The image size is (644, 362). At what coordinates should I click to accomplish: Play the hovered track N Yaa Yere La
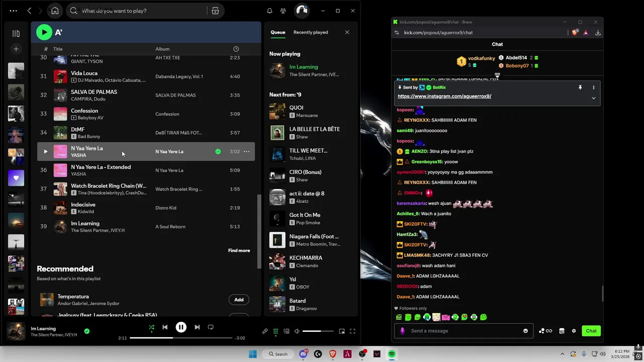point(45,151)
